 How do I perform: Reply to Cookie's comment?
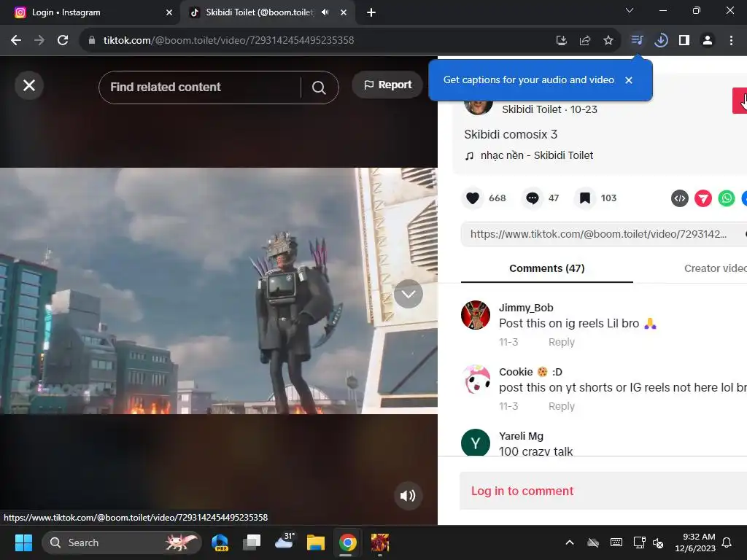coord(561,406)
